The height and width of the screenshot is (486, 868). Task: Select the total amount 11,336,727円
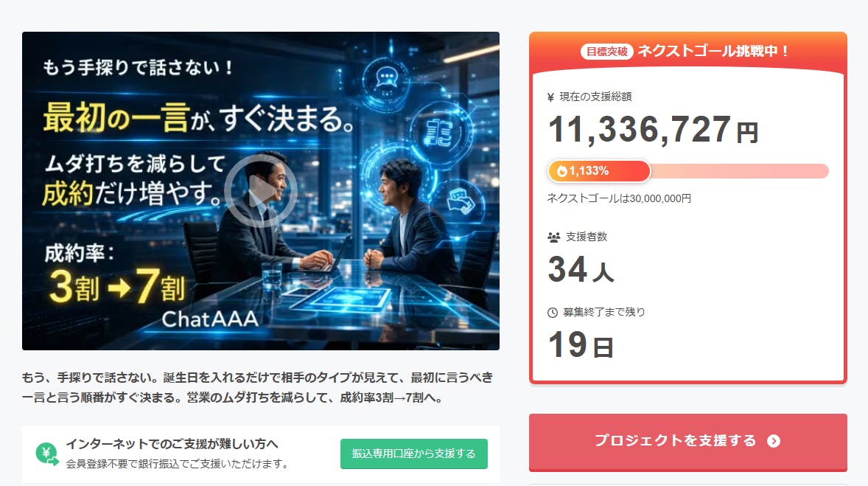pyautogui.click(x=652, y=131)
